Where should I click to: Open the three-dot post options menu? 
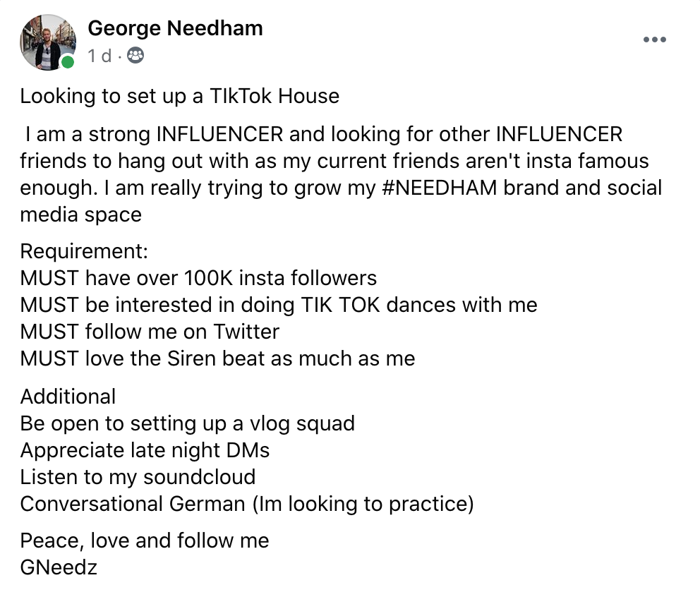654,40
